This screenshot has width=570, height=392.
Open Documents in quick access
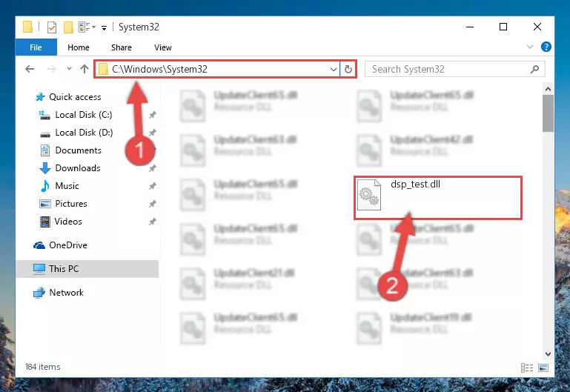(78, 150)
